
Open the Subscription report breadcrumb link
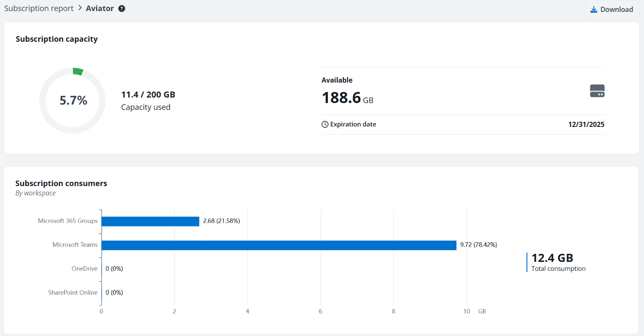pos(39,9)
